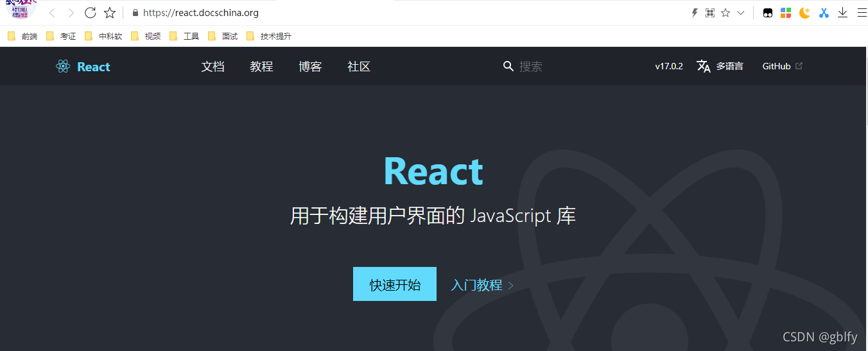Screen dimensions: 868x351
Task: Open the browser hamburger menu
Action: [x=862, y=13]
